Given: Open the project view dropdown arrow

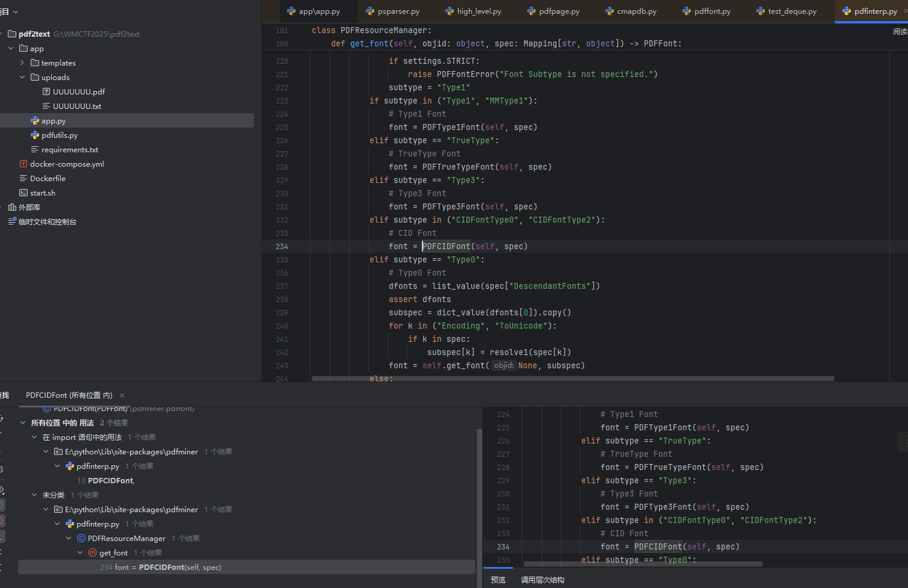Looking at the screenshot, I should pyautogui.click(x=16, y=11).
